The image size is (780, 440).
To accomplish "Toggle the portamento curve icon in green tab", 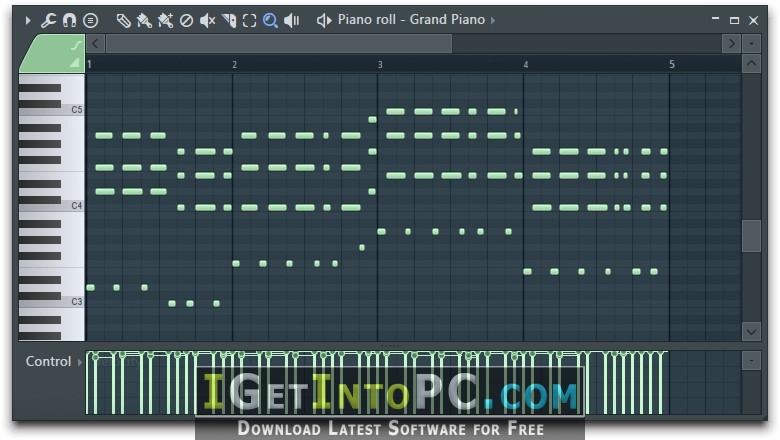I will tap(76, 46).
